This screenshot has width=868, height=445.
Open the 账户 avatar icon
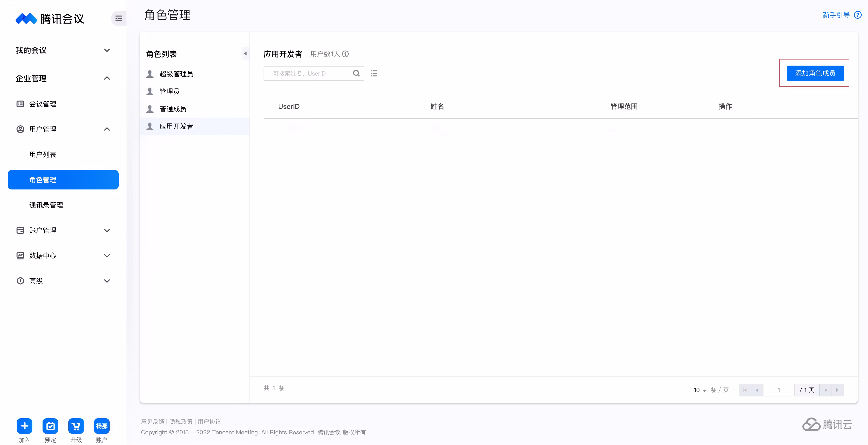point(102,426)
